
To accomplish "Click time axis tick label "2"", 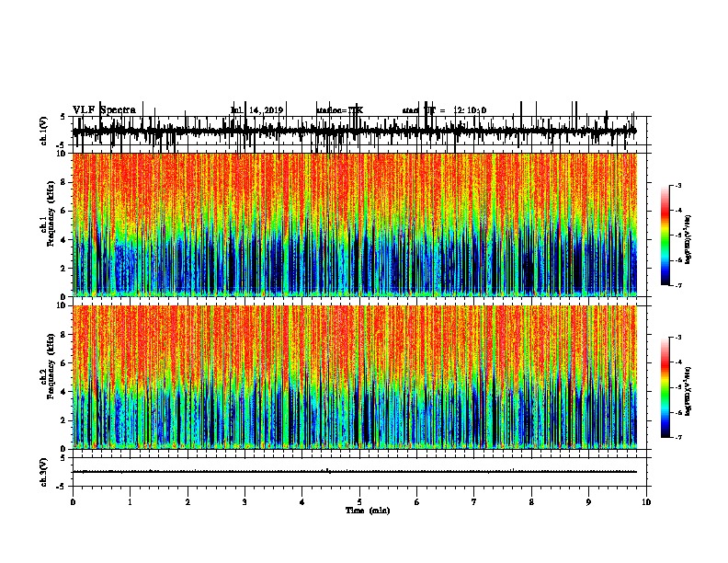I will (x=188, y=502).
